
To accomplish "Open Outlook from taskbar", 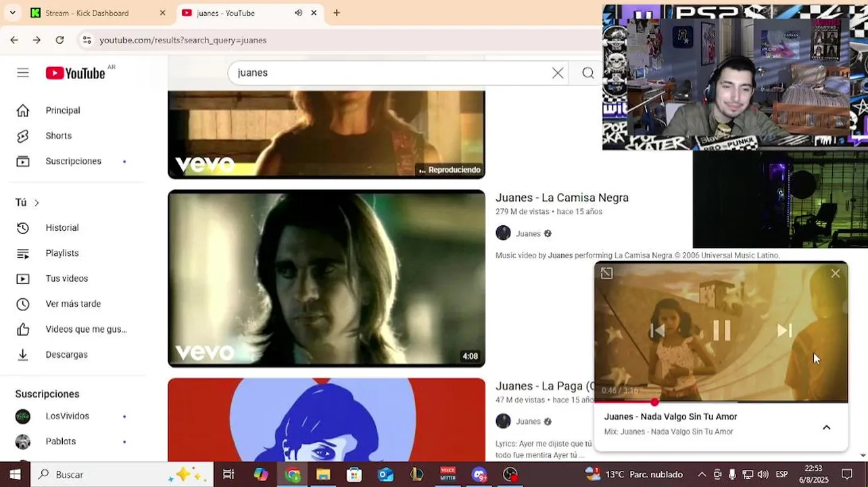I will (x=385, y=474).
